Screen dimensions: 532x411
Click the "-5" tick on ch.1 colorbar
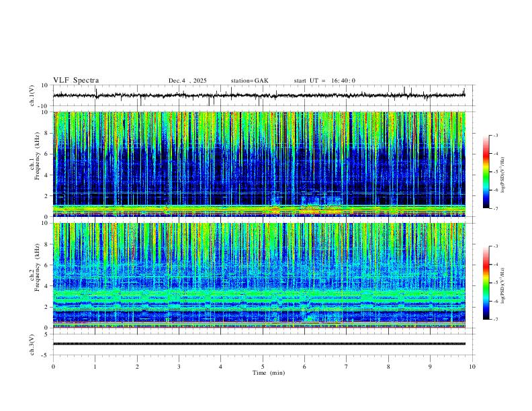pyautogui.click(x=496, y=172)
